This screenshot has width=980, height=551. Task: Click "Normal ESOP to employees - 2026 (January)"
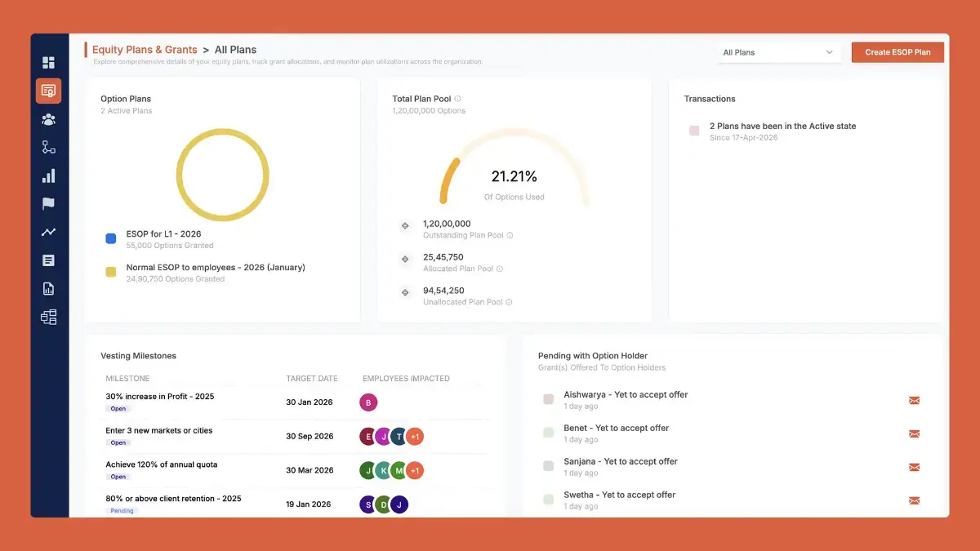[x=216, y=268]
